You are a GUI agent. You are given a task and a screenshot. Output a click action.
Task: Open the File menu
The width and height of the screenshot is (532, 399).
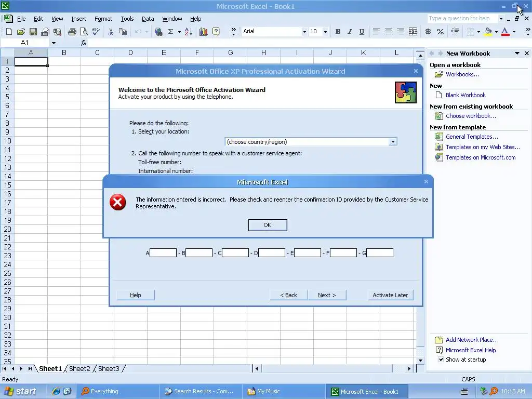pyautogui.click(x=21, y=19)
